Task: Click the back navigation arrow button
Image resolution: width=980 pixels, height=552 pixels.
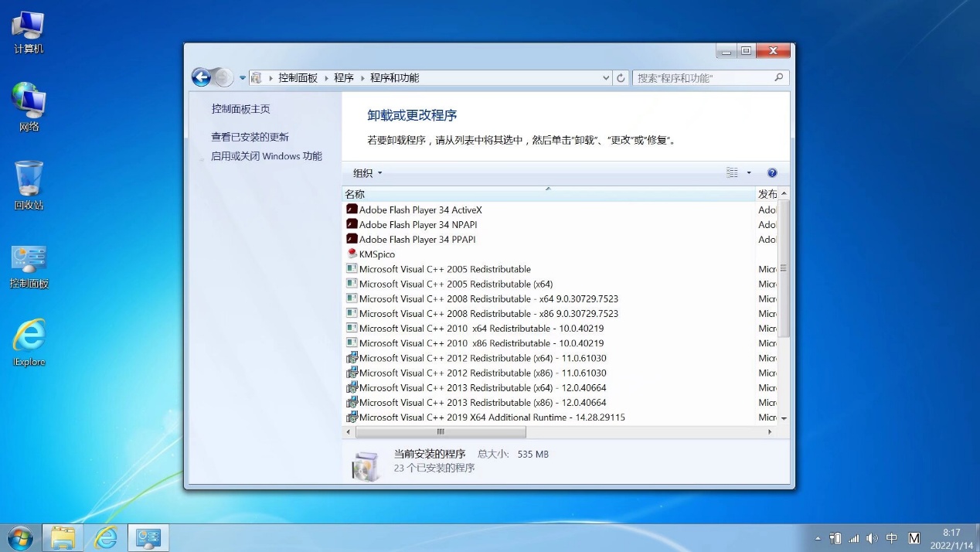Action: [201, 77]
